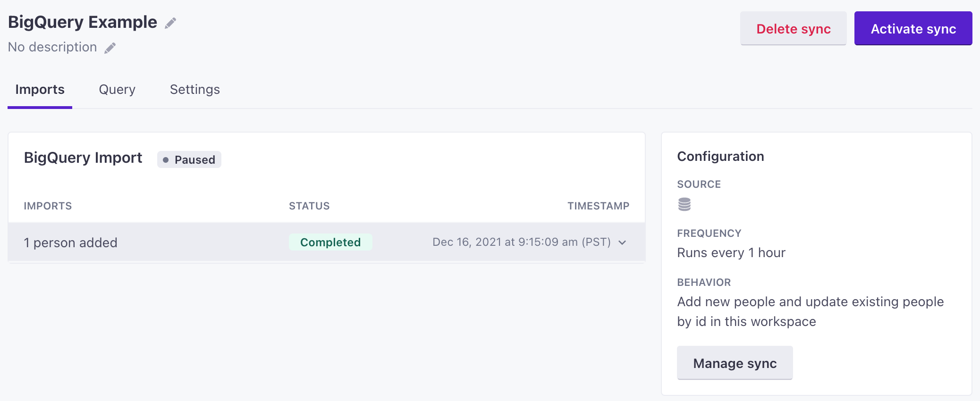Click the BigQuery Import heading
The width and height of the screenshot is (980, 401).
click(83, 158)
